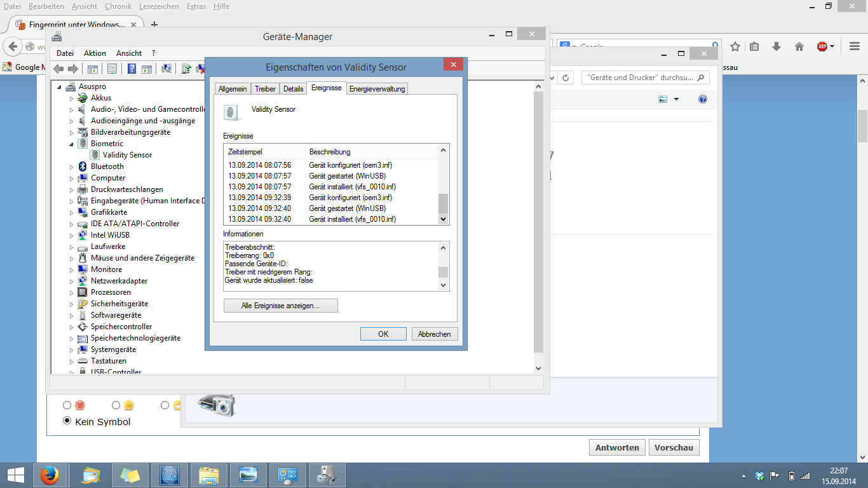Open the properties sheet icon in Geräte-Manager toolbar
The height and width of the screenshot is (488, 868).
[112, 69]
